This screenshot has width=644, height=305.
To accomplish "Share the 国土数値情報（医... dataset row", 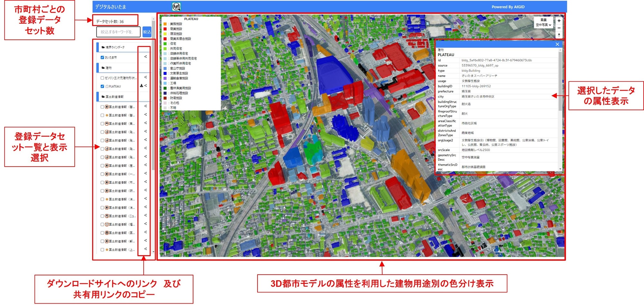I will [146, 232].
